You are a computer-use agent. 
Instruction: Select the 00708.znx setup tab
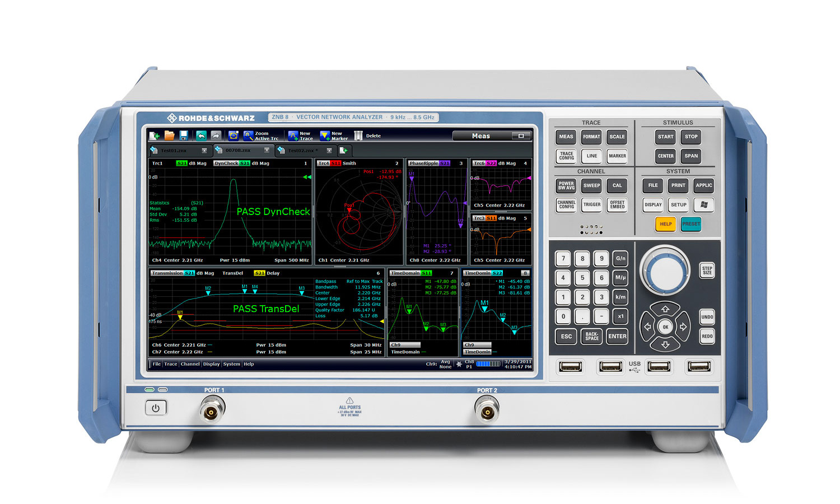click(x=242, y=150)
